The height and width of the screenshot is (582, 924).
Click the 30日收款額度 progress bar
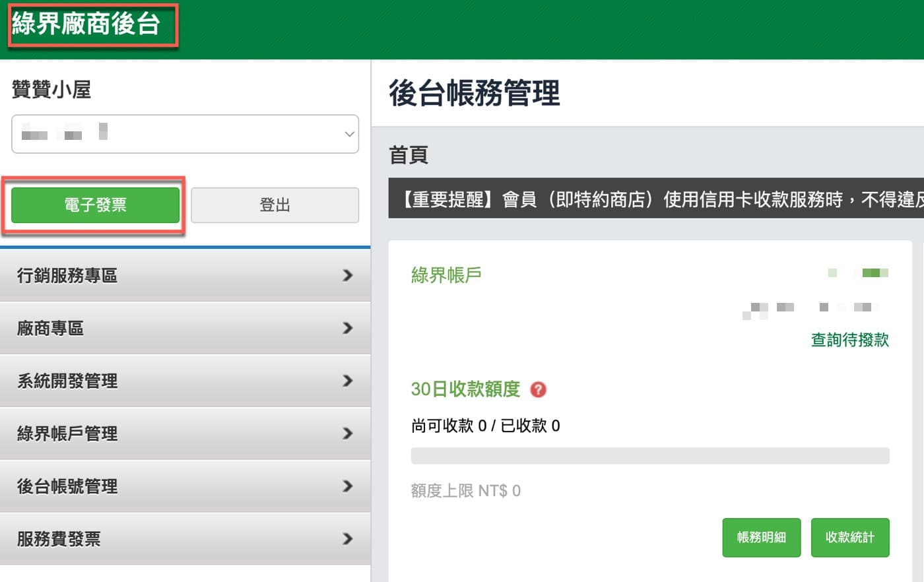point(650,456)
